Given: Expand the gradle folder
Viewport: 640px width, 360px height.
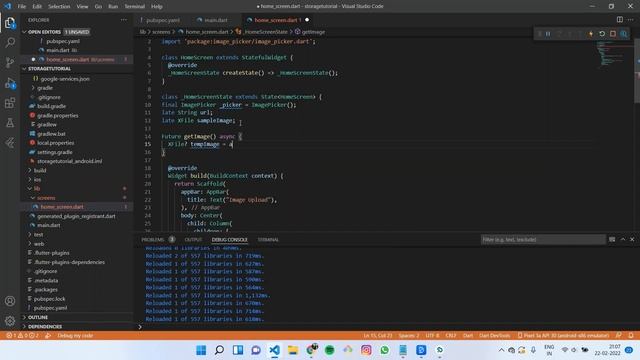Looking at the screenshot, I should (x=44, y=88).
